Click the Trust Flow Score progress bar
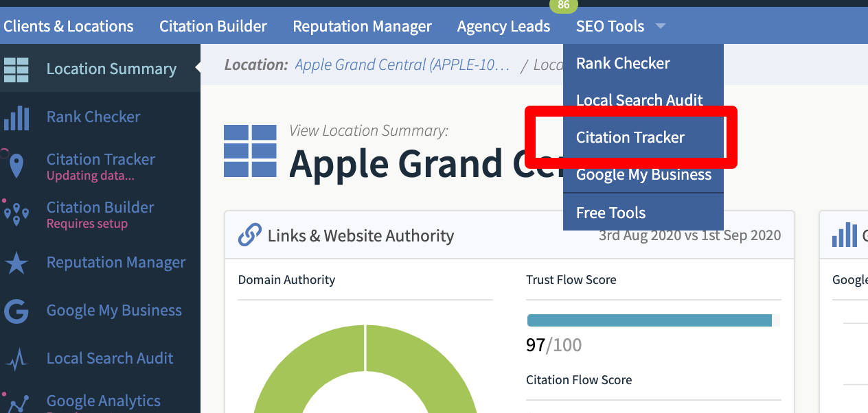 click(653, 320)
